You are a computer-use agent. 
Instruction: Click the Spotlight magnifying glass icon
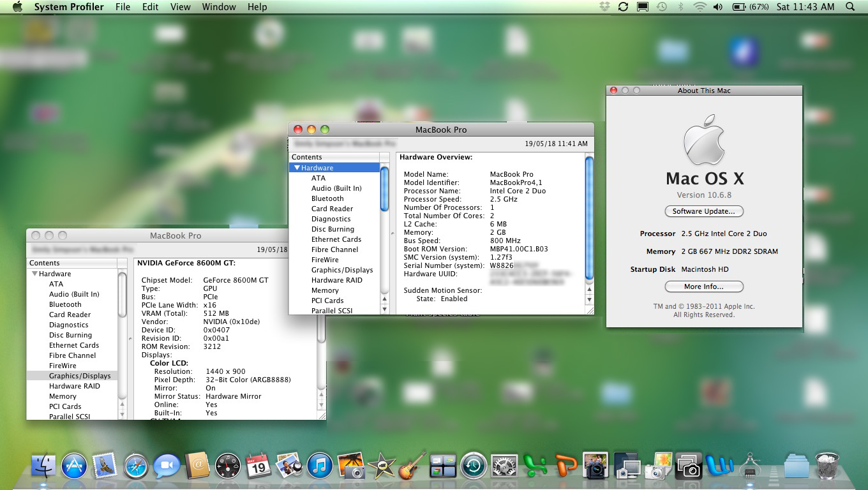[850, 7]
